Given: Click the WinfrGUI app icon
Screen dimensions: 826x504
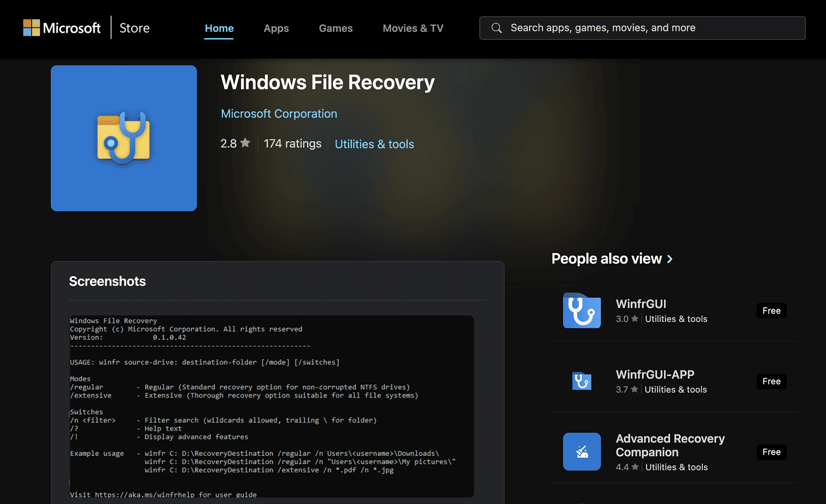Looking at the screenshot, I should 582,311.
